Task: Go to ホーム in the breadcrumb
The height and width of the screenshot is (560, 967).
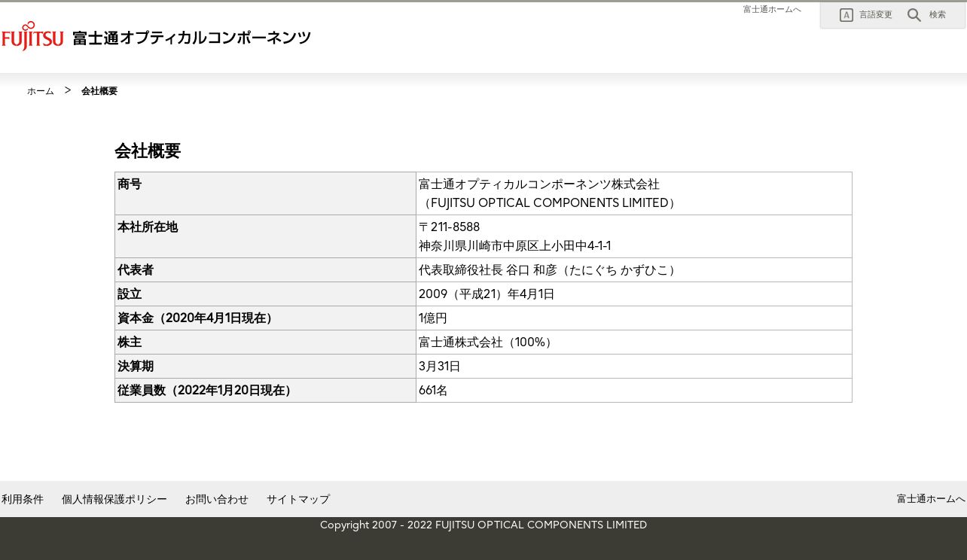Action: [x=41, y=91]
